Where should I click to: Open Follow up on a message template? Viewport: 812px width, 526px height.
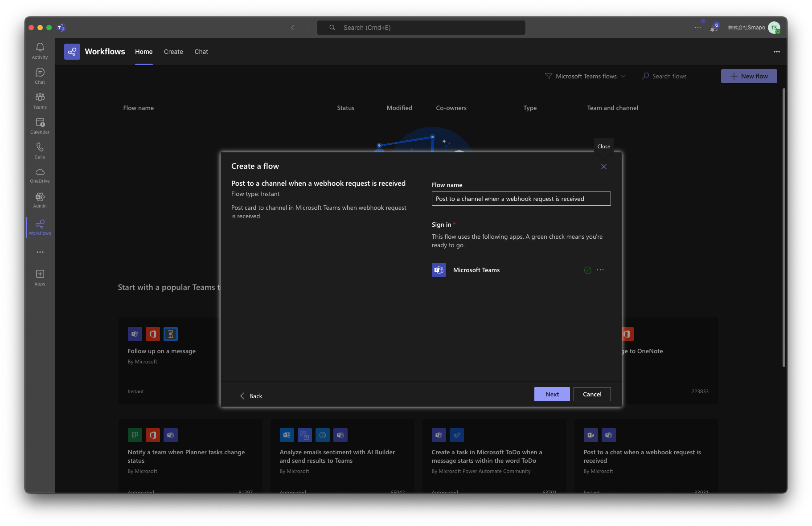pos(169,361)
